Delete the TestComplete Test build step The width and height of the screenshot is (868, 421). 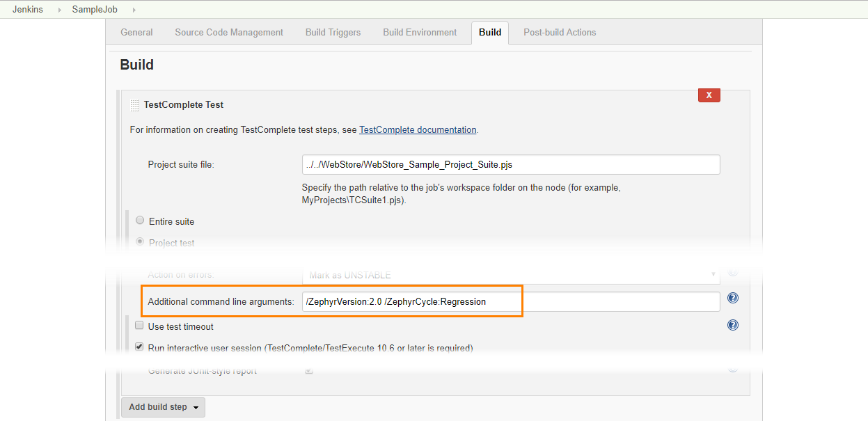pyautogui.click(x=709, y=95)
